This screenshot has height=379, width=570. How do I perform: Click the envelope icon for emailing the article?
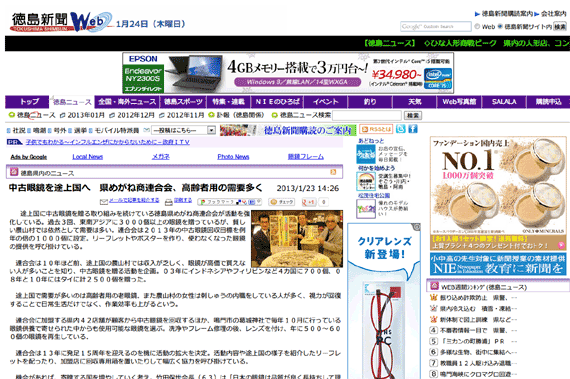click(x=104, y=202)
